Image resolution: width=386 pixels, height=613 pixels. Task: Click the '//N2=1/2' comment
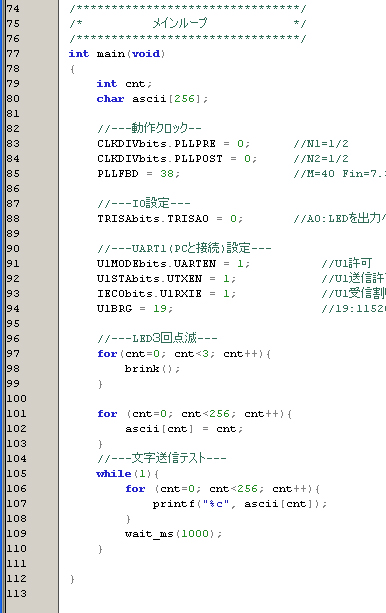321,158
